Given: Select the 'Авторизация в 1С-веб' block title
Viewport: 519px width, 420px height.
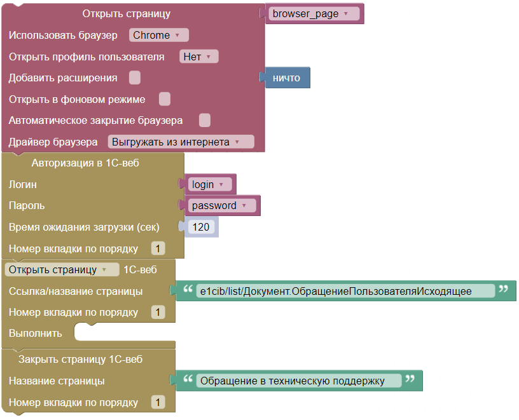Looking at the screenshot, I should (x=85, y=163).
